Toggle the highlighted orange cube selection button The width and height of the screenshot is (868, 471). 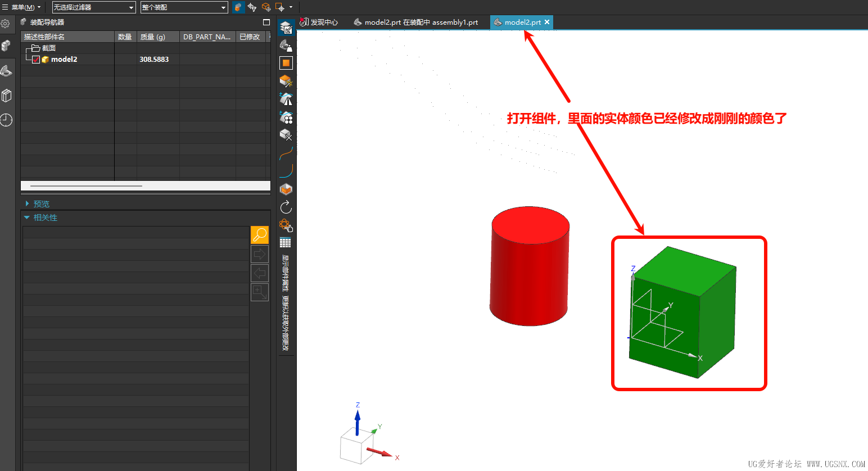pos(238,7)
